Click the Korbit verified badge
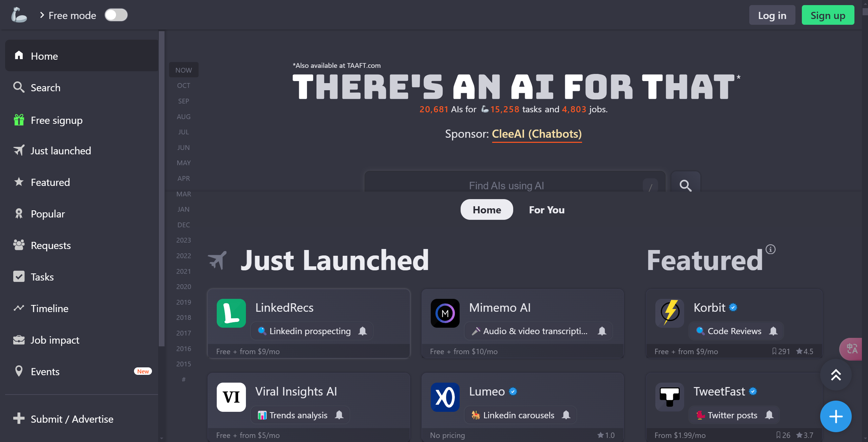The height and width of the screenshot is (442, 868). click(x=733, y=307)
